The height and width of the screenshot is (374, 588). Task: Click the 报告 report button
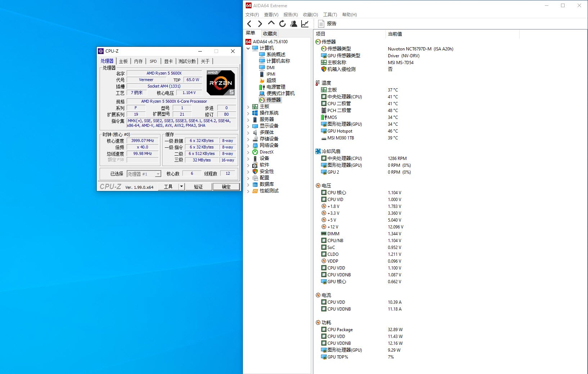[x=327, y=24]
